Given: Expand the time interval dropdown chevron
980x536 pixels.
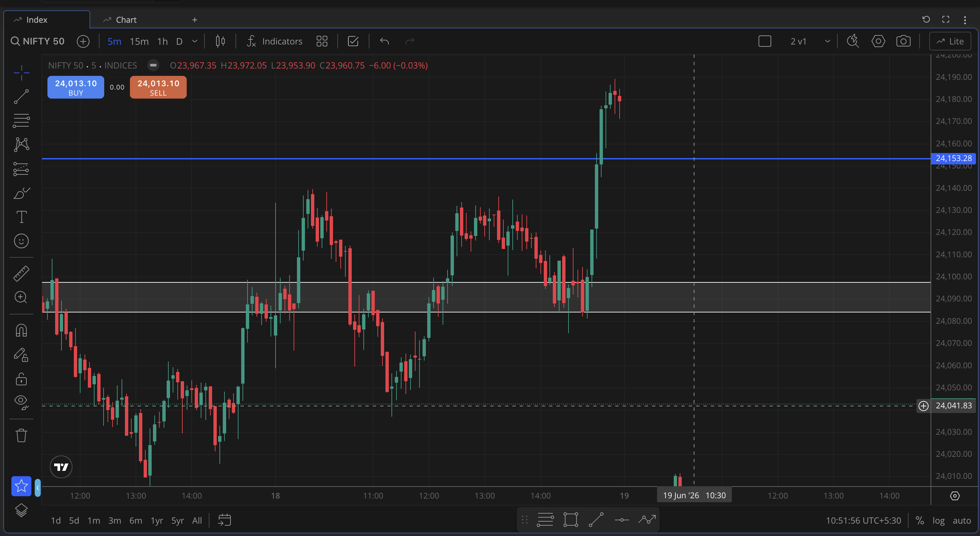Looking at the screenshot, I should tap(195, 41).
